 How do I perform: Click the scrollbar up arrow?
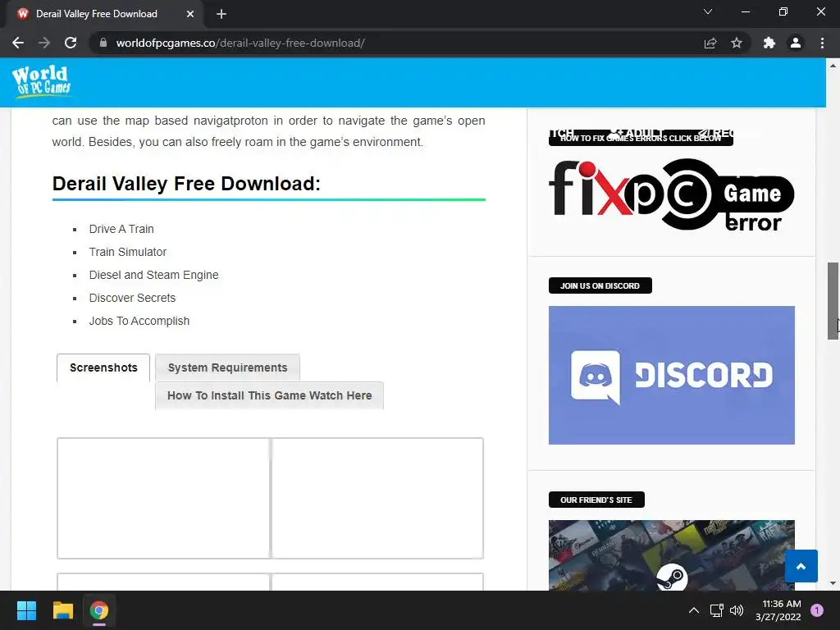point(833,66)
